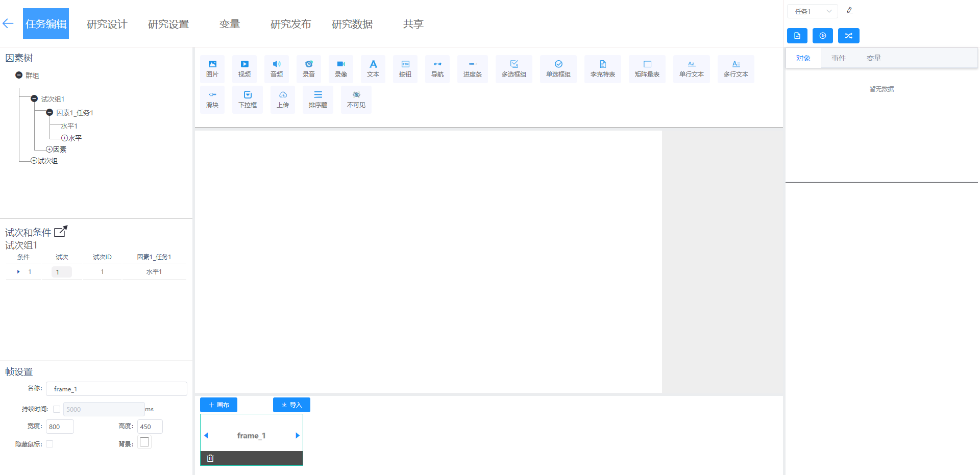
Task: Pick the 背景 background color swatch
Action: pos(144,442)
